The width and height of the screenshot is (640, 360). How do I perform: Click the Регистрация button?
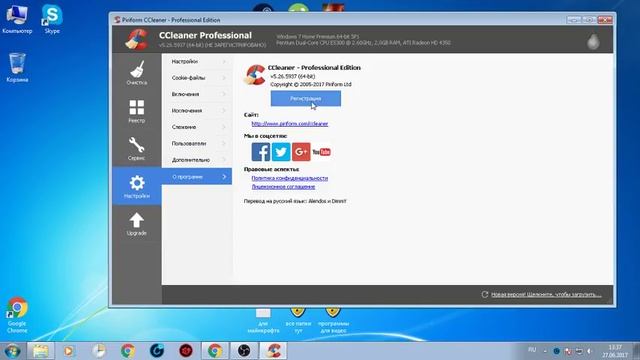[x=306, y=98]
